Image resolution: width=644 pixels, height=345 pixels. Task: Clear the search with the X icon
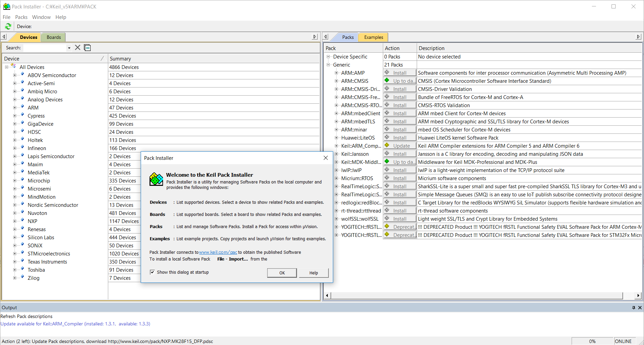[x=77, y=48]
